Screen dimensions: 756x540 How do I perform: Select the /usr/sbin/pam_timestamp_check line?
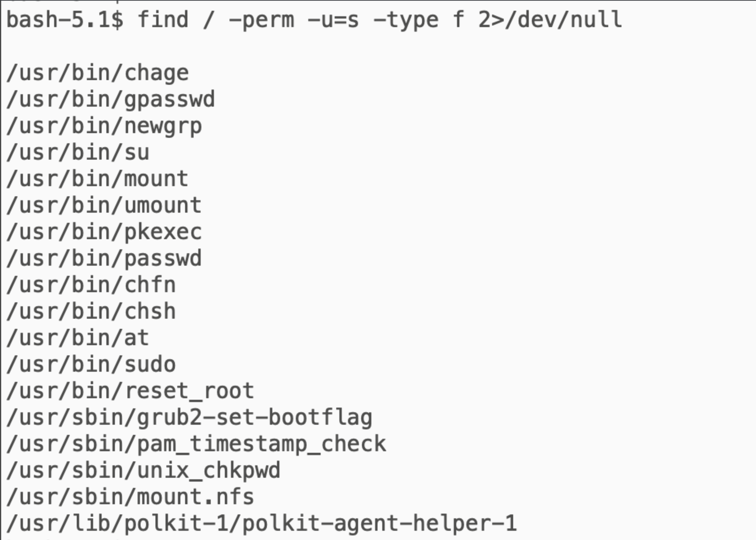(x=196, y=444)
